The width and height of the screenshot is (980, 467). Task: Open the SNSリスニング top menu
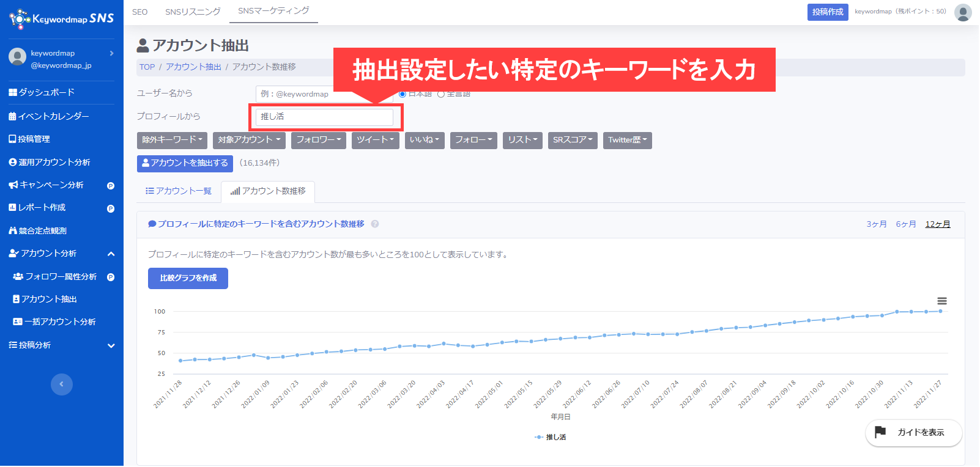pos(193,12)
